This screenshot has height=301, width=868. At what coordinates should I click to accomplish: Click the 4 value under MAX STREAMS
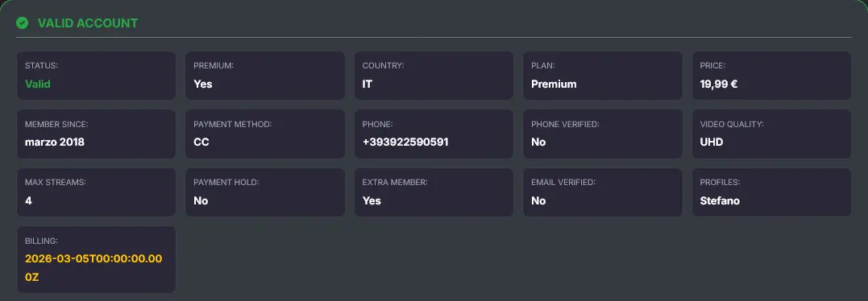[28, 200]
